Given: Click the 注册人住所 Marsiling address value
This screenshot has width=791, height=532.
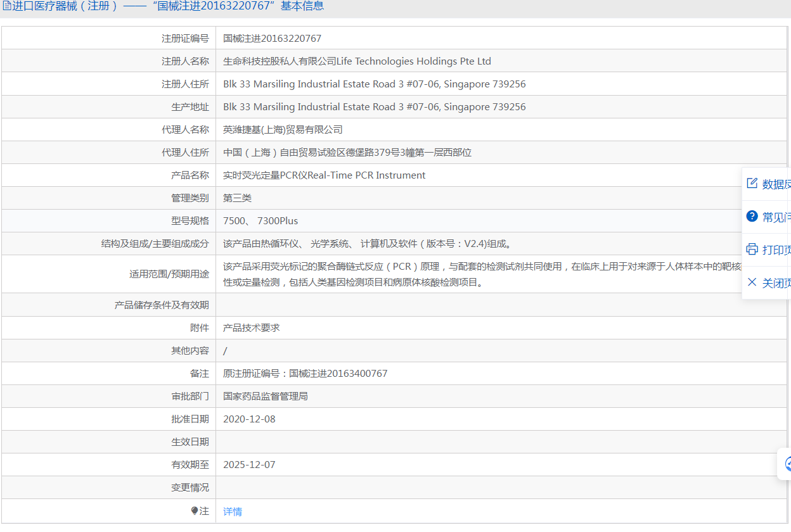Looking at the screenshot, I should click(x=375, y=84).
